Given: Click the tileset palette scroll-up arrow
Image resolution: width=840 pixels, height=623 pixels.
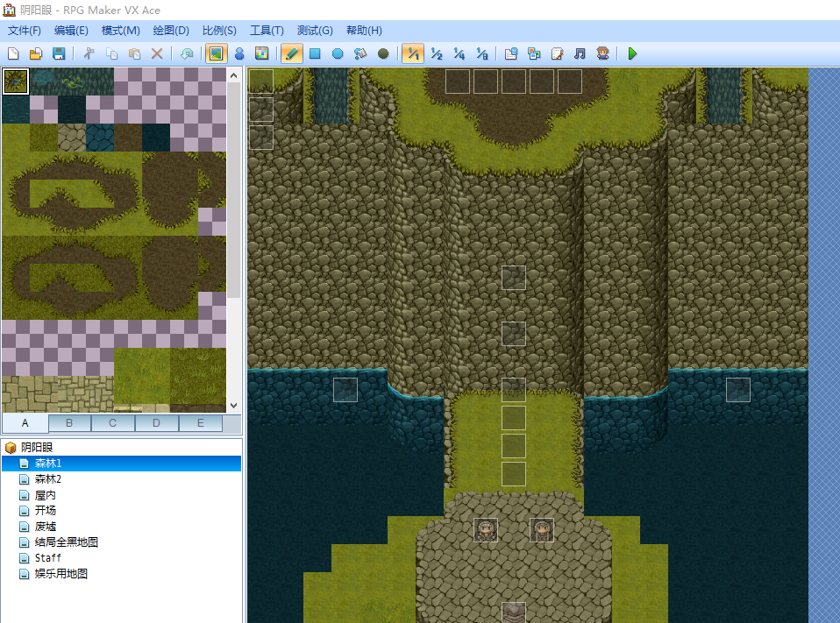Looking at the screenshot, I should tap(233, 75).
